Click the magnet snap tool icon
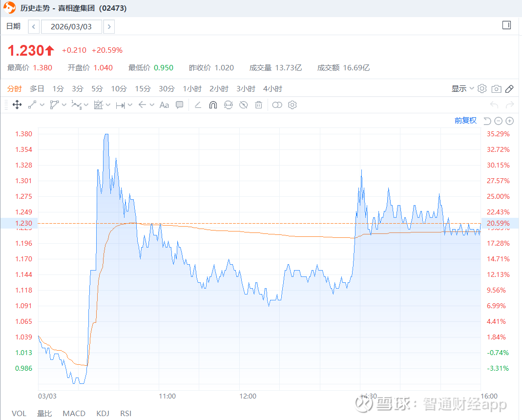This screenshot has height=420, width=522. [213, 105]
